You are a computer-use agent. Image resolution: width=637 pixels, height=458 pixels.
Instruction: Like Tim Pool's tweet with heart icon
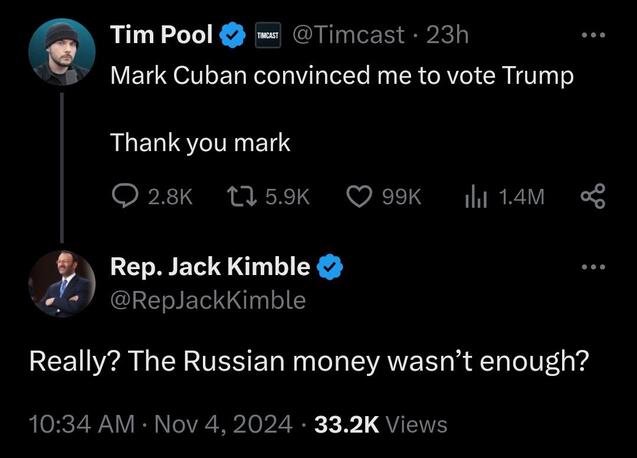[358, 197]
